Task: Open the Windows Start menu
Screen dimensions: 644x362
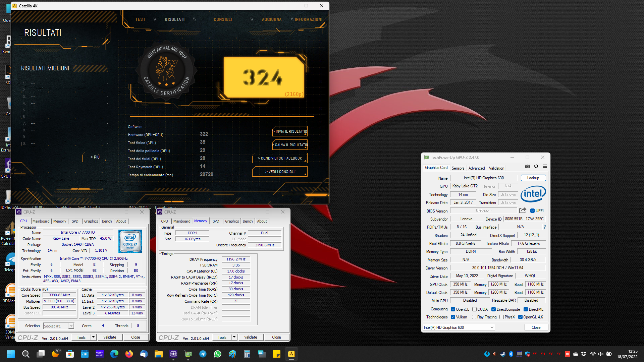Action: (11, 354)
